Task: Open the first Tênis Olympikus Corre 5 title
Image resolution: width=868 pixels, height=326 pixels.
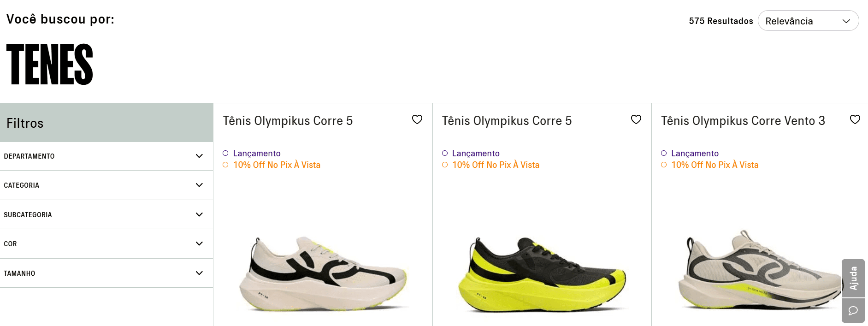Action: click(x=288, y=121)
